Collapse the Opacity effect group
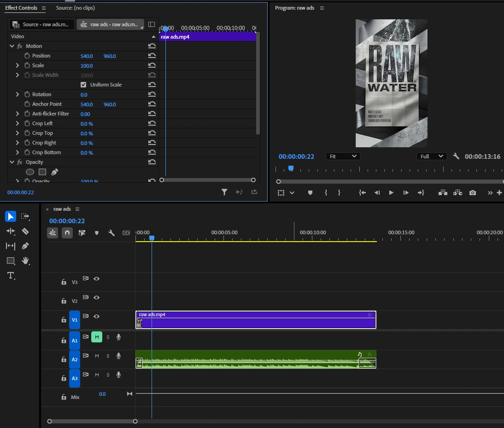The height and width of the screenshot is (428, 504). pos(12,162)
